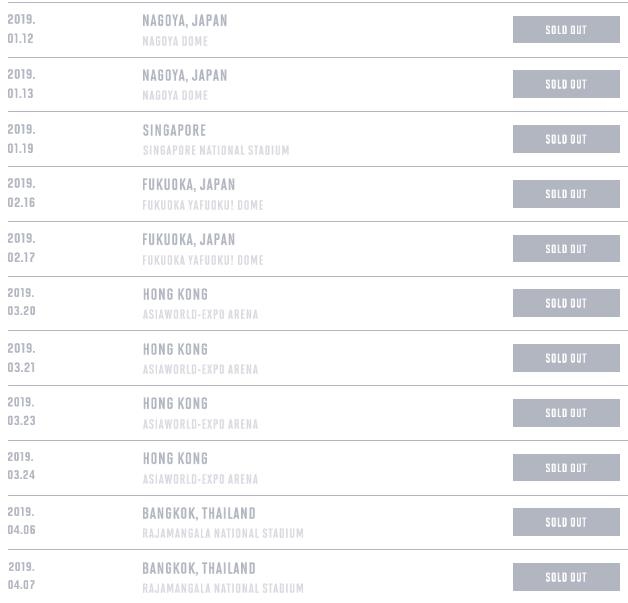Click AsiaWorld-Expo Arena venue for 03.24
This screenshot has height=603, width=628.
[x=200, y=479]
